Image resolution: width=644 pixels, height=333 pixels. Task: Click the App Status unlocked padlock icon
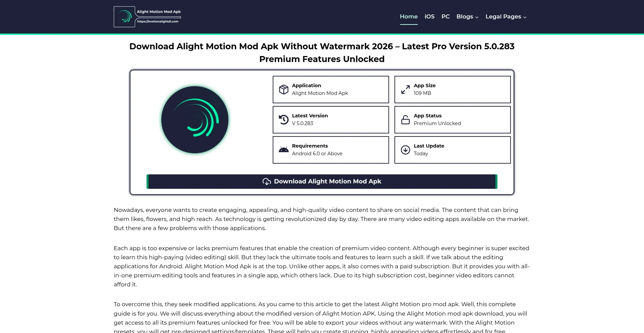tap(406, 120)
